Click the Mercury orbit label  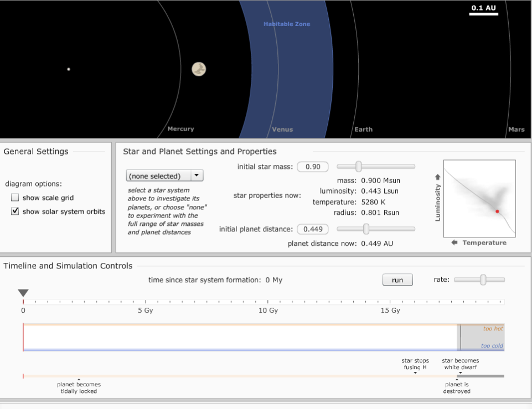tap(180, 129)
